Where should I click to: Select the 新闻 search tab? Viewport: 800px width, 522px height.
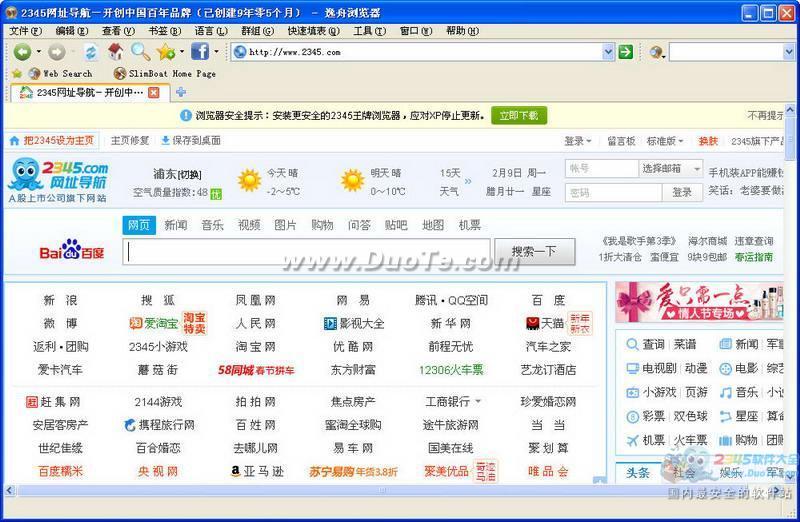tap(176, 225)
